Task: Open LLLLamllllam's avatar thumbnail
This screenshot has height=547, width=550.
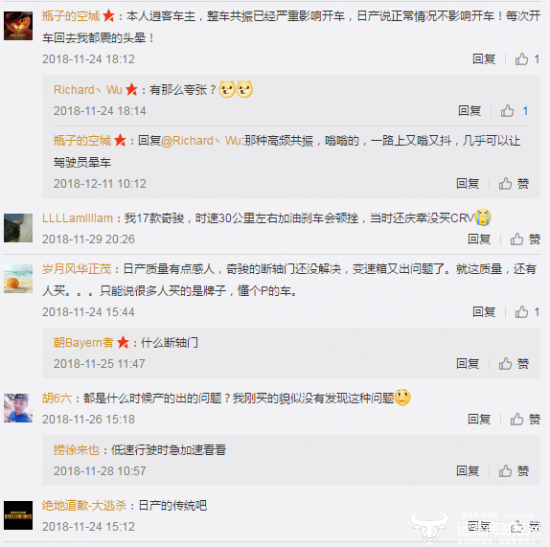Action: (x=18, y=228)
